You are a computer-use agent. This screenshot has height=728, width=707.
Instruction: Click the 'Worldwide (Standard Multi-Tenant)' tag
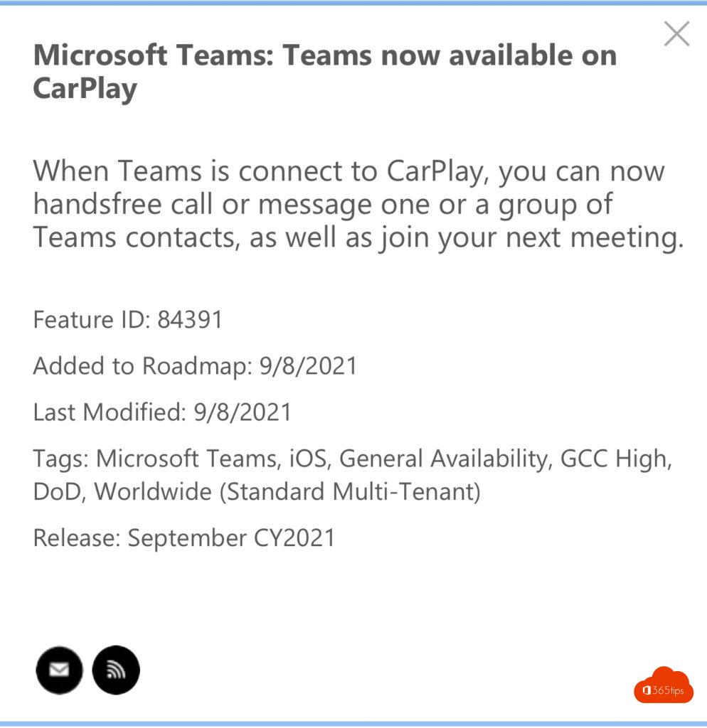[287, 491]
